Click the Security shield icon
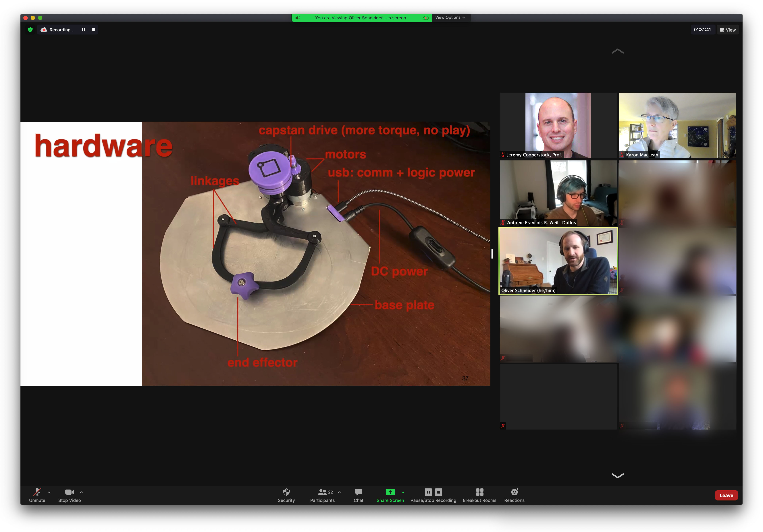This screenshot has width=763, height=532. coord(286,492)
